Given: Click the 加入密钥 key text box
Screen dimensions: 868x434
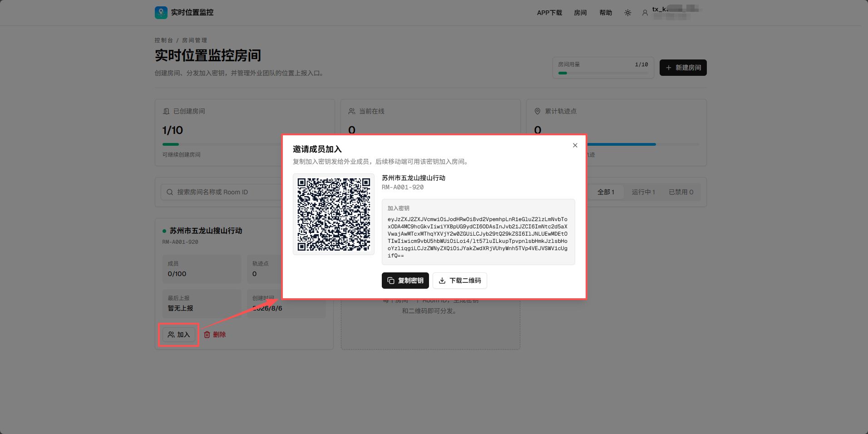Looking at the screenshot, I should 478,232.
